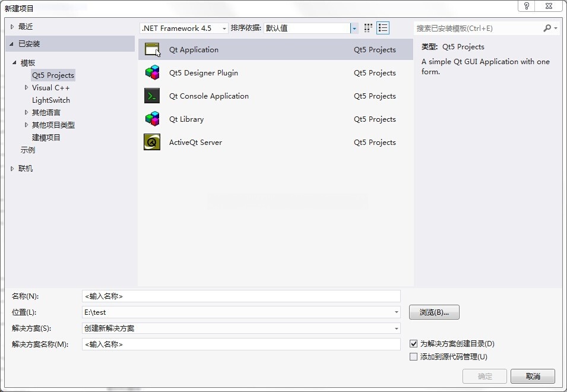Select the ActiveQt Server icon
This screenshot has width=567, height=392.
tap(152, 142)
